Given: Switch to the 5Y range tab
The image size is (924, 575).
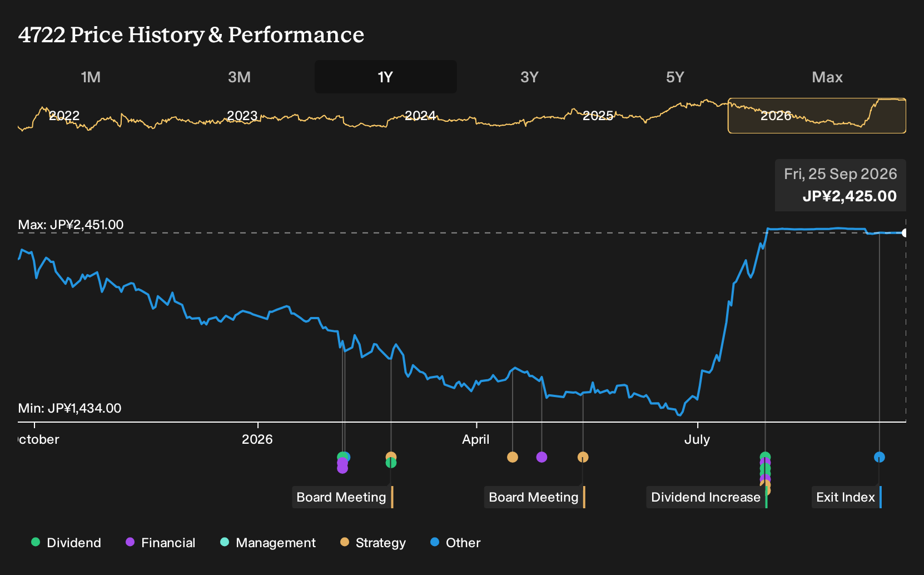Looking at the screenshot, I should 675,77.
